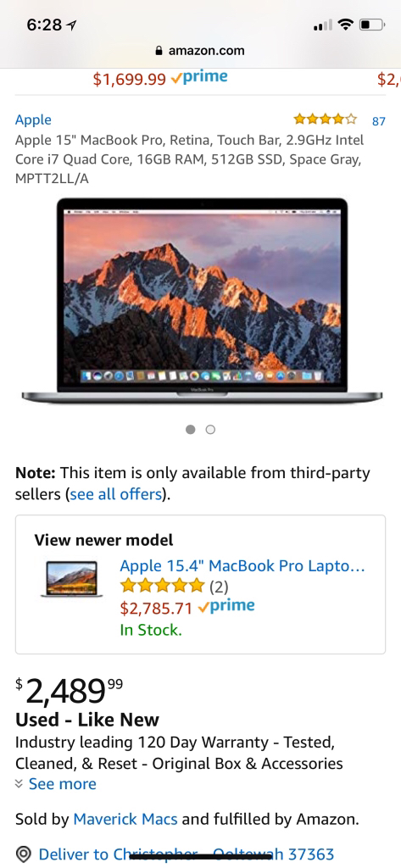Tap the chevron beside See more

(19, 784)
